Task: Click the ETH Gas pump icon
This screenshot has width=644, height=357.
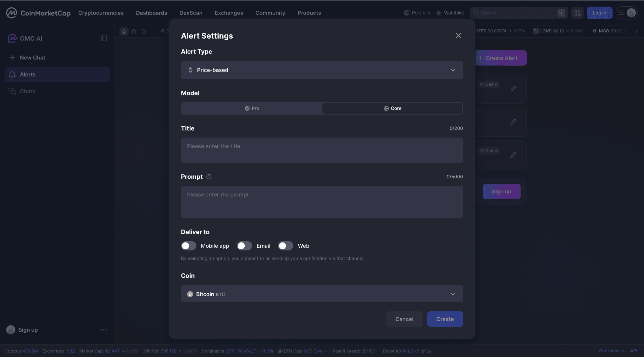Action: click(x=280, y=351)
